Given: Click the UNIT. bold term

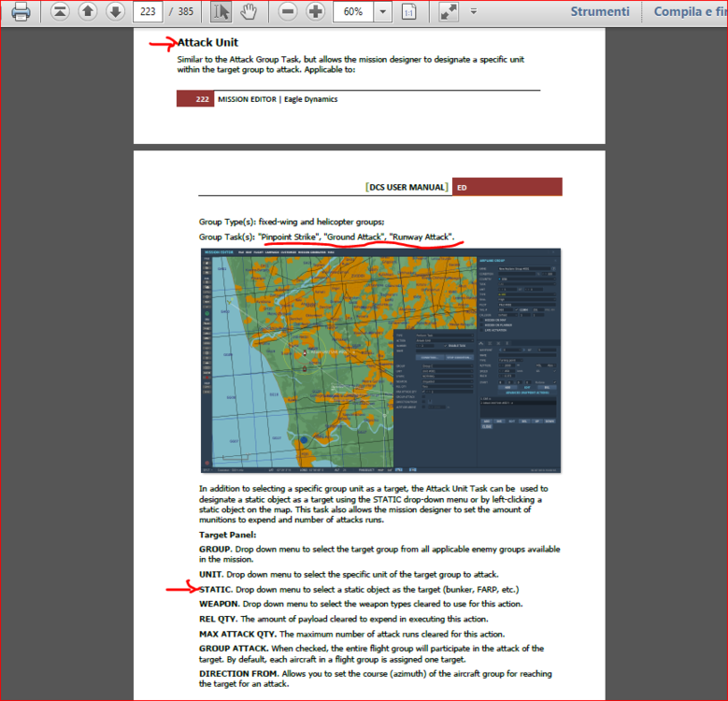Looking at the screenshot, I should [x=211, y=575].
